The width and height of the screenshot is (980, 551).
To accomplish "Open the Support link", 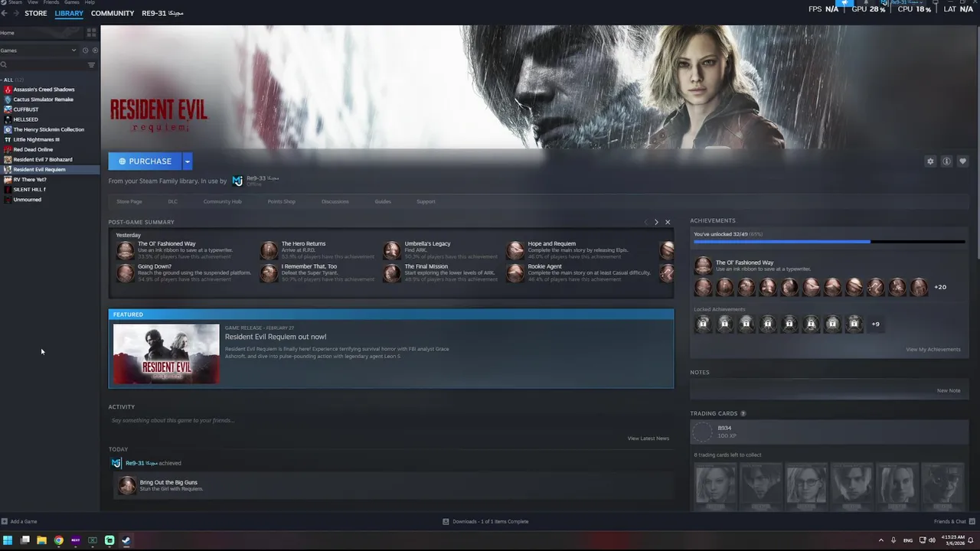I will (426, 201).
